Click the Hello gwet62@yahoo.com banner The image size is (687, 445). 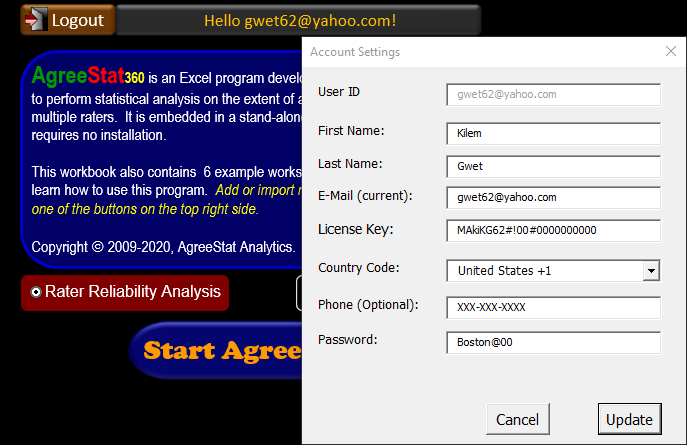pyautogui.click(x=300, y=20)
